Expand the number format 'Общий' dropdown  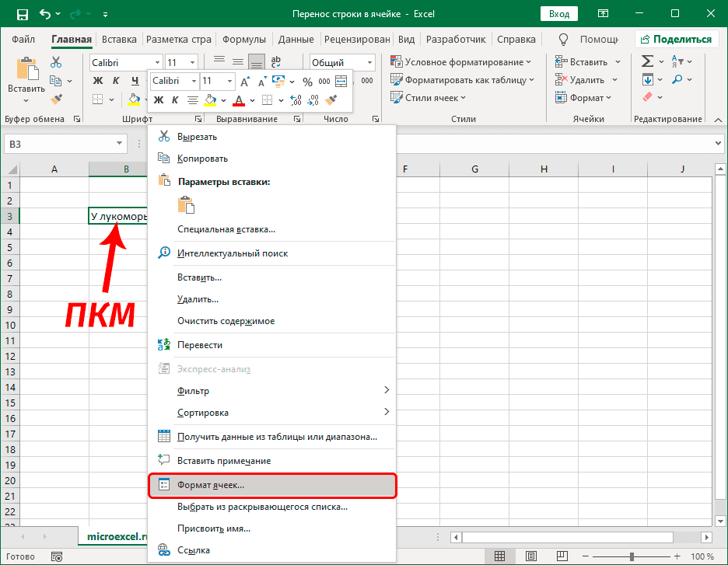tap(369, 62)
